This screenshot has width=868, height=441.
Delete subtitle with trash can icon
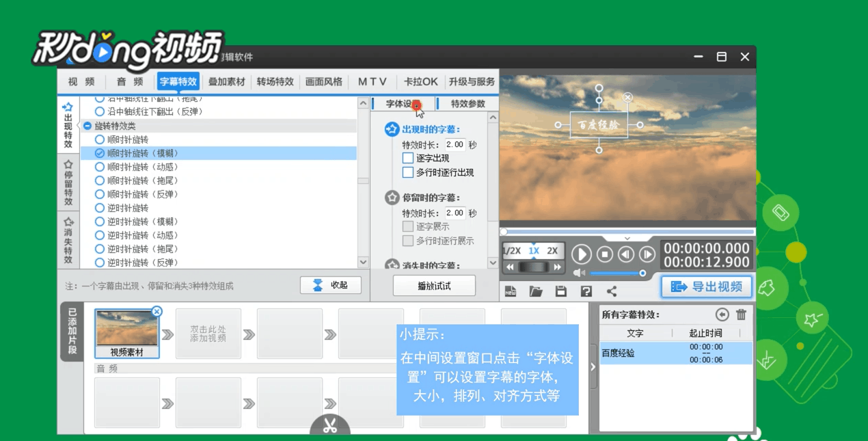point(742,315)
